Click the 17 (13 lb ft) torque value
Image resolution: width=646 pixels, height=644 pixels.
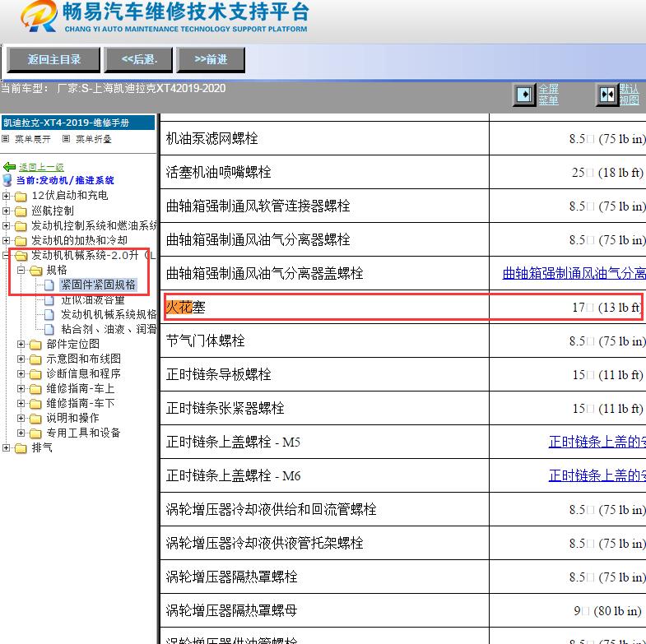point(606,307)
